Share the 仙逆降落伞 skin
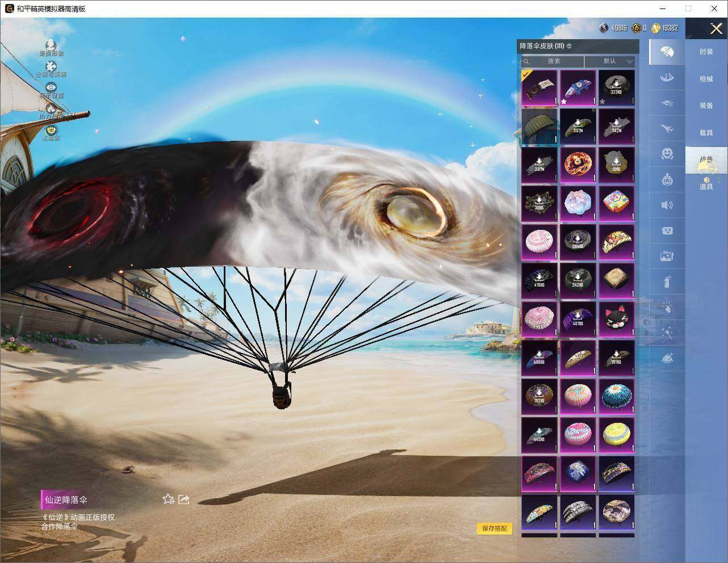Image resolution: width=728 pixels, height=563 pixels. coord(184,499)
